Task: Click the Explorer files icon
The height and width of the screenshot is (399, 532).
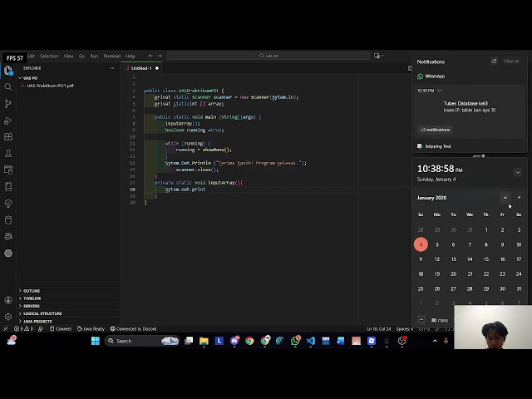Action: click(x=8, y=71)
